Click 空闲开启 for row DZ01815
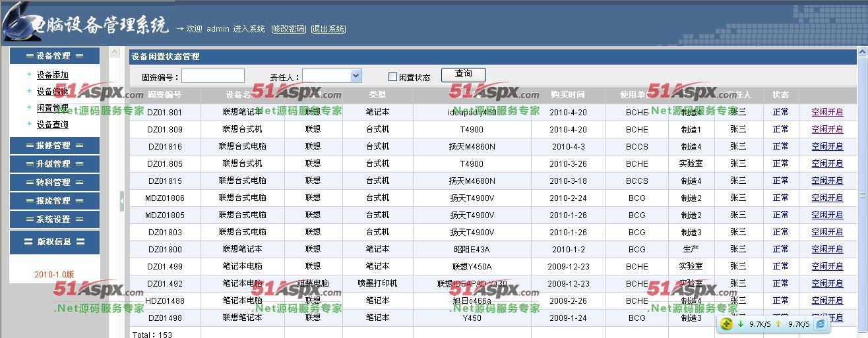The width and height of the screenshot is (868, 338). 827,181
